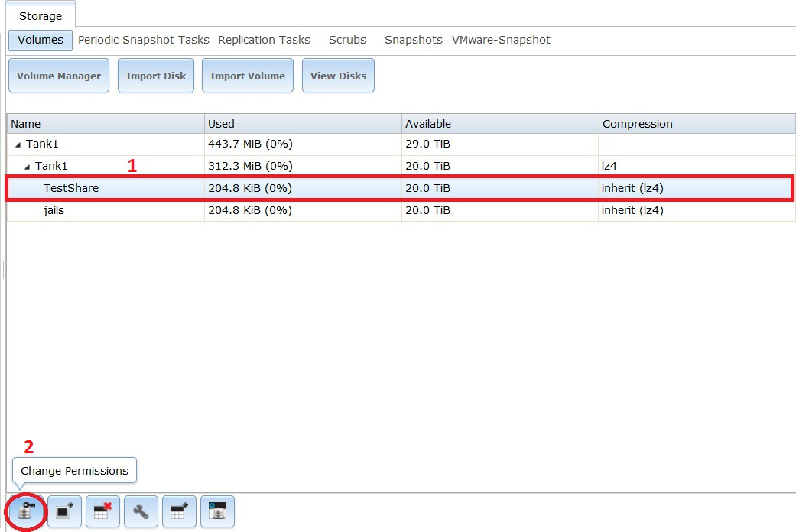
Task: Click the Destroy Dataset icon with red X
Action: [102, 512]
